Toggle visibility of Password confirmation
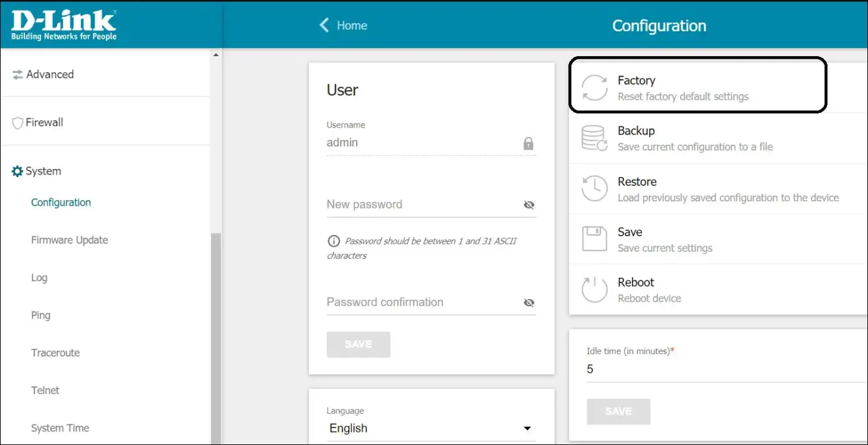The width and height of the screenshot is (868, 445). (x=529, y=303)
